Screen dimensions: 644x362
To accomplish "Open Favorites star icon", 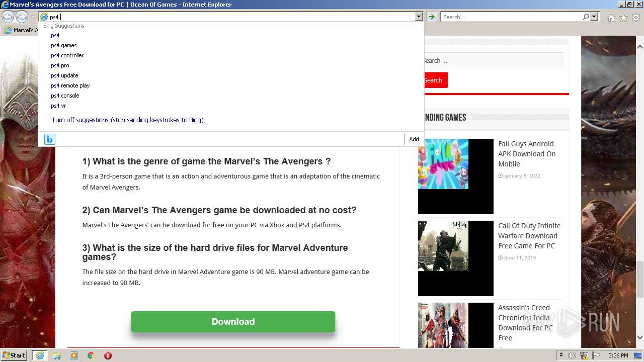I will [623, 18].
